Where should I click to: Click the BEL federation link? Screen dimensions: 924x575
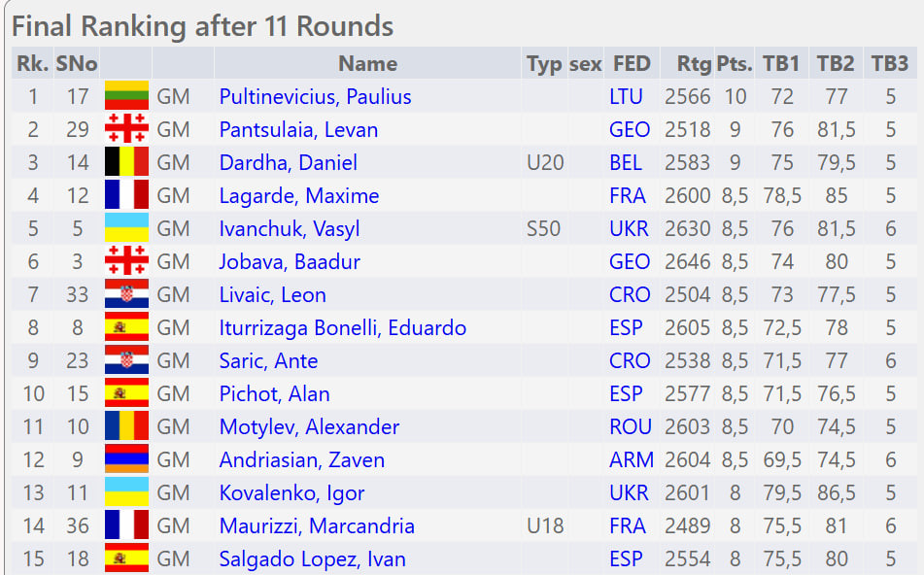coord(626,162)
